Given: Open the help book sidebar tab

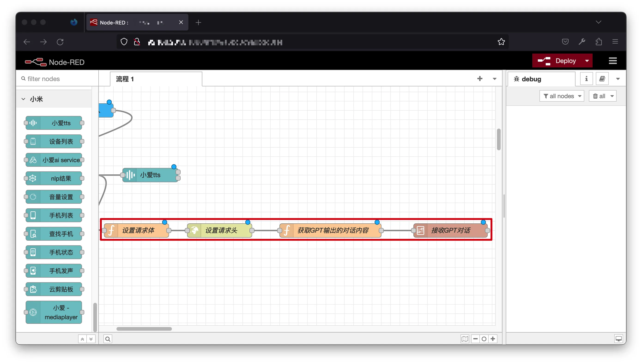Looking at the screenshot, I should pyautogui.click(x=602, y=79).
